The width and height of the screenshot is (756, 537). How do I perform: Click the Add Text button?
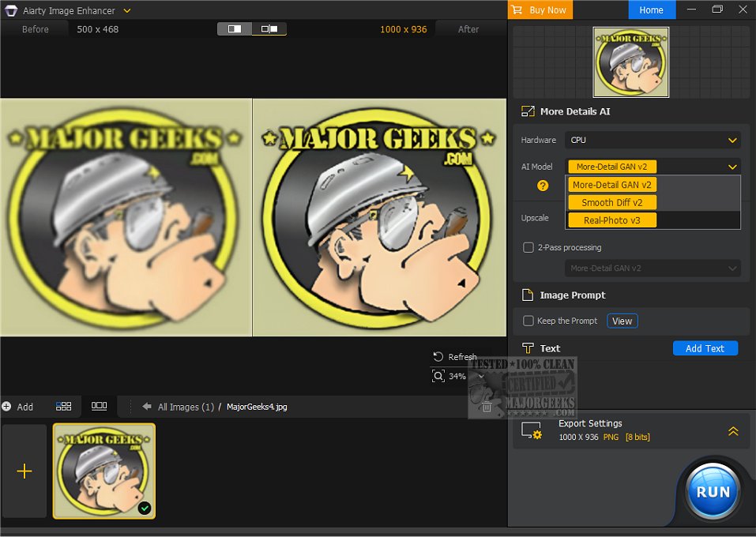705,348
